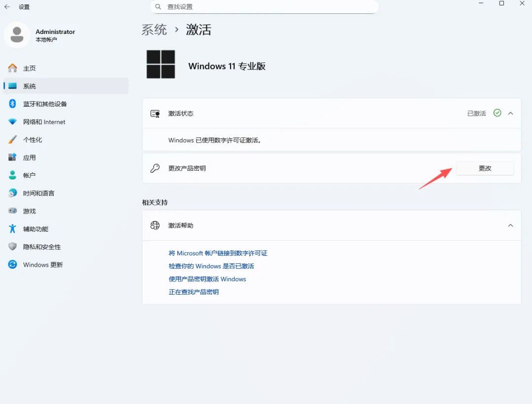
Task: Click the Windows 11 专业版 title
Action: [x=227, y=66]
